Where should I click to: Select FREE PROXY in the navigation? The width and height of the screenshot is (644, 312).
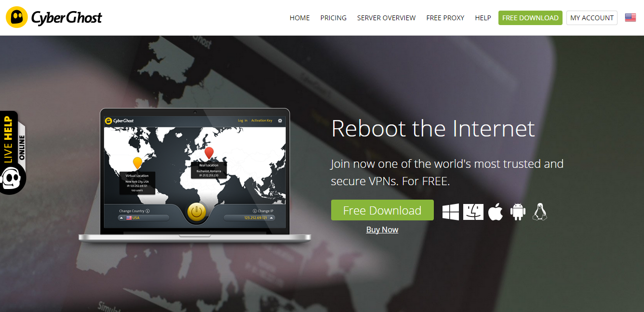[x=445, y=18]
